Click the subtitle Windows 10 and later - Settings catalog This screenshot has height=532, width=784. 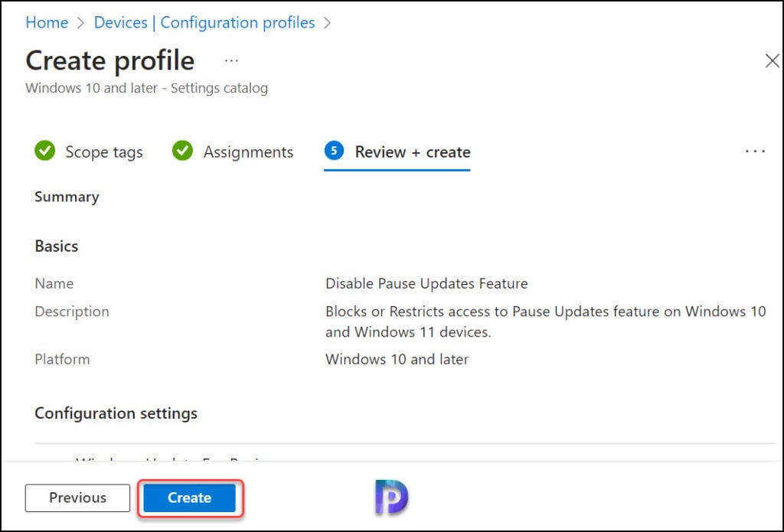click(x=146, y=88)
